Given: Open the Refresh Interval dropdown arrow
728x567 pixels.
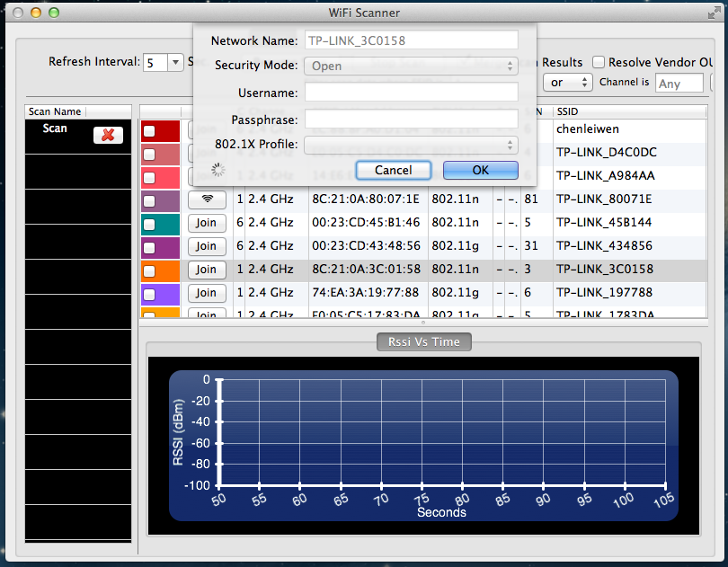Looking at the screenshot, I should point(175,62).
